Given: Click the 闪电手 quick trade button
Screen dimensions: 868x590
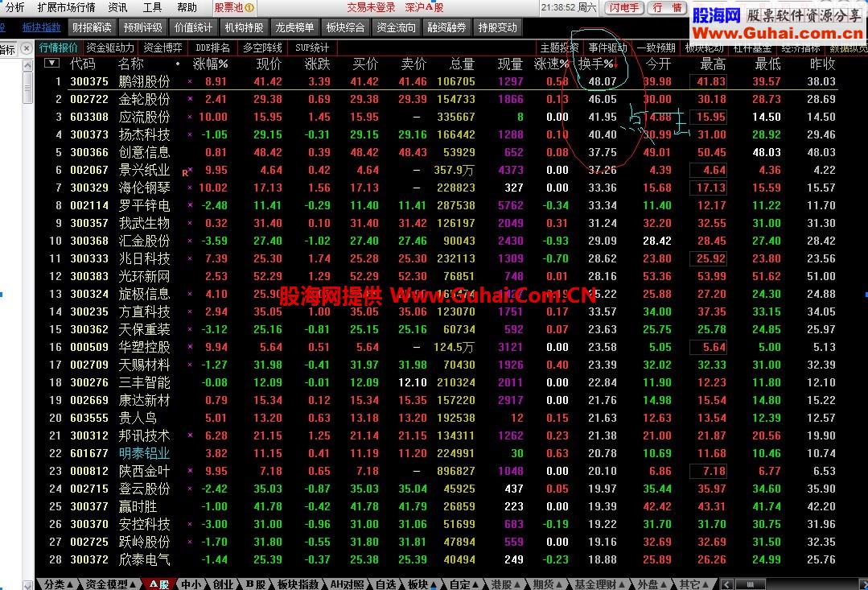Looking at the screenshot, I should coord(624,8).
